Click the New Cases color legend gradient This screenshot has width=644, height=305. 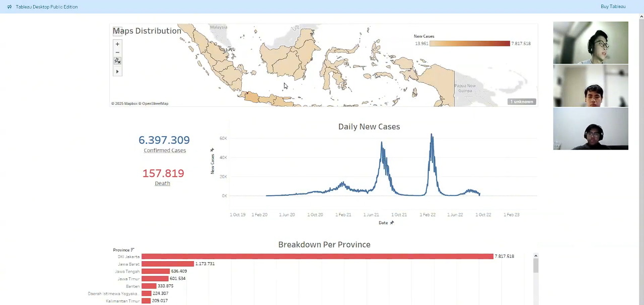click(469, 44)
